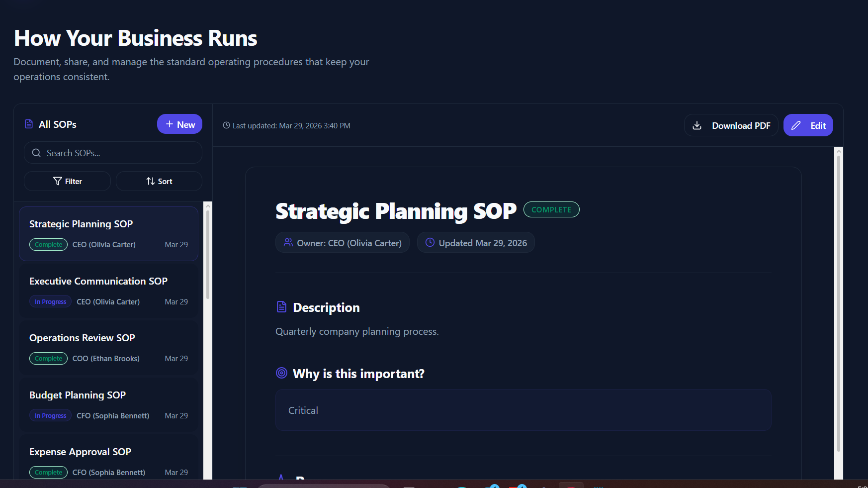Click the target icon beside Why is this important
Screen dimensions: 868x488
pyautogui.click(x=281, y=373)
